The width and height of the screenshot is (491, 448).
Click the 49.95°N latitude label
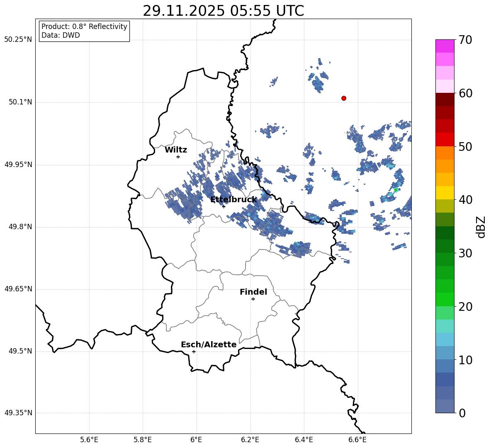point(18,164)
